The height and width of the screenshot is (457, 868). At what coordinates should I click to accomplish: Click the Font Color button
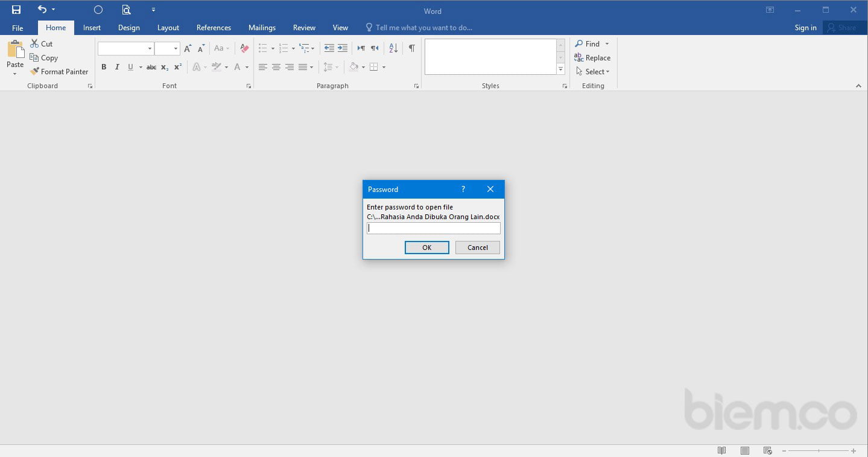pos(238,67)
